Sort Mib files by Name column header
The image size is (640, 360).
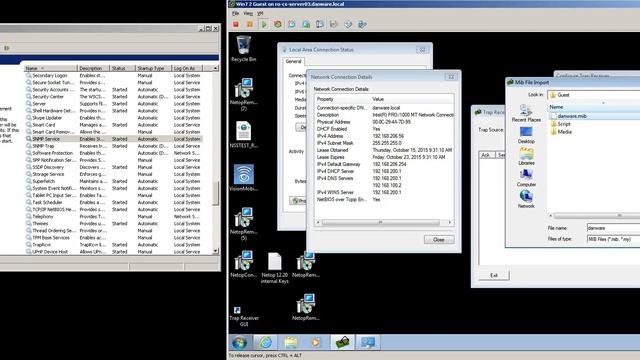tap(593, 107)
